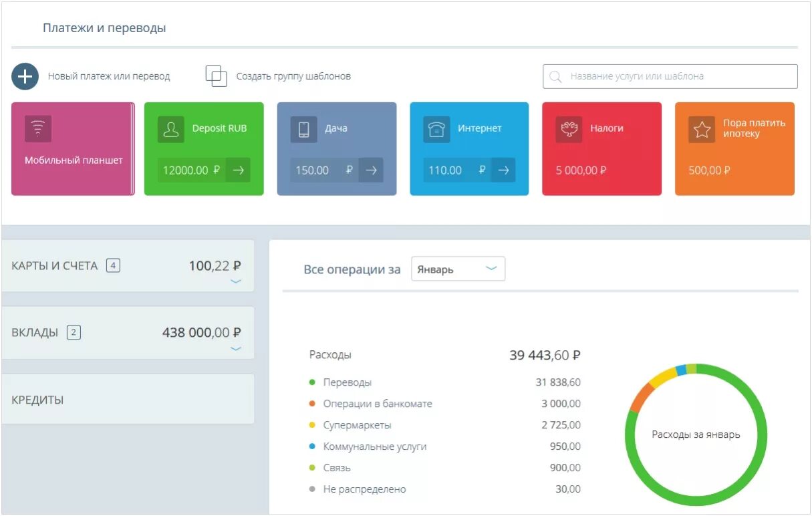The width and height of the screenshot is (812, 516).
Task: Edit the 150.00 amount on Дача card
Action: (x=324, y=170)
